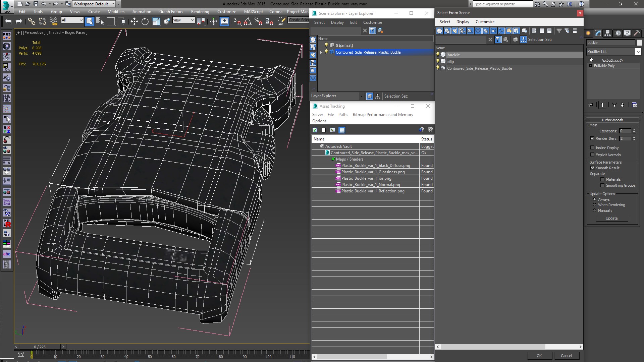Open Bitmap Performance and Memory menu
The width and height of the screenshot is (644, 362).
click(x=383, y=115)
